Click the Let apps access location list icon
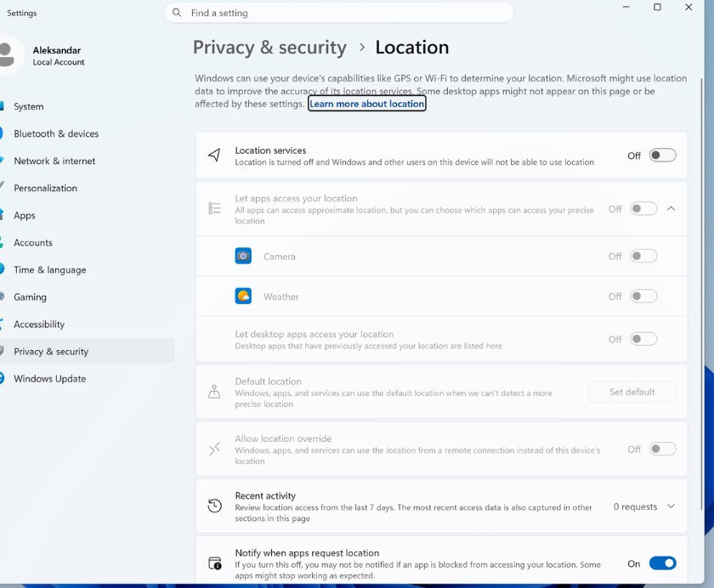714x588 pixels. [214, 208]
